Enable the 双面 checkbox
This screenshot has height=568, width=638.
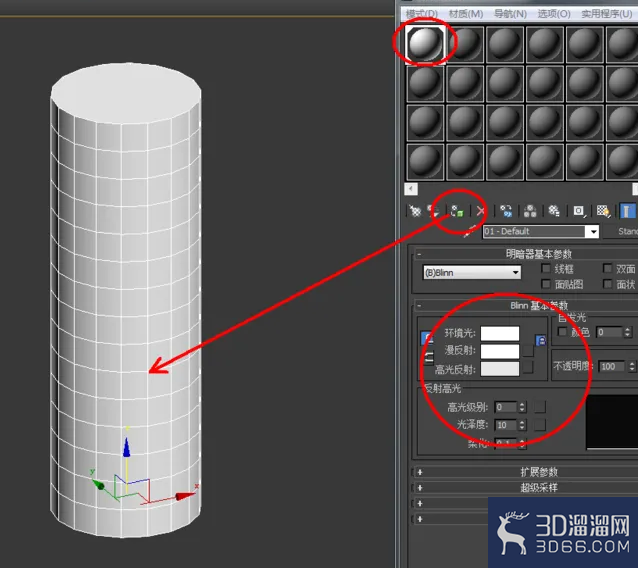click(x=607, y=268)
